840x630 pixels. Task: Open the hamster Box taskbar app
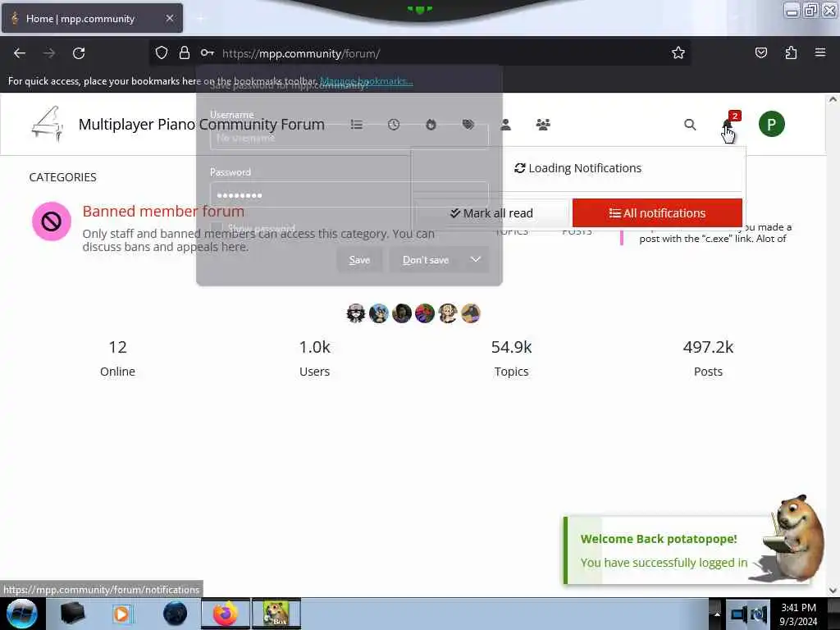[x=276, y=614]
